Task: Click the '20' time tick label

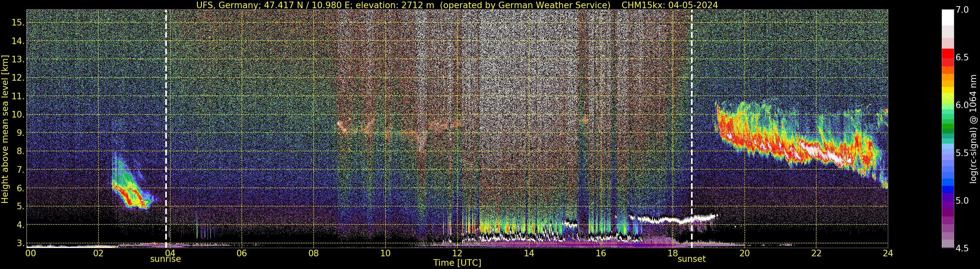Action: click(x=744, y=253)
